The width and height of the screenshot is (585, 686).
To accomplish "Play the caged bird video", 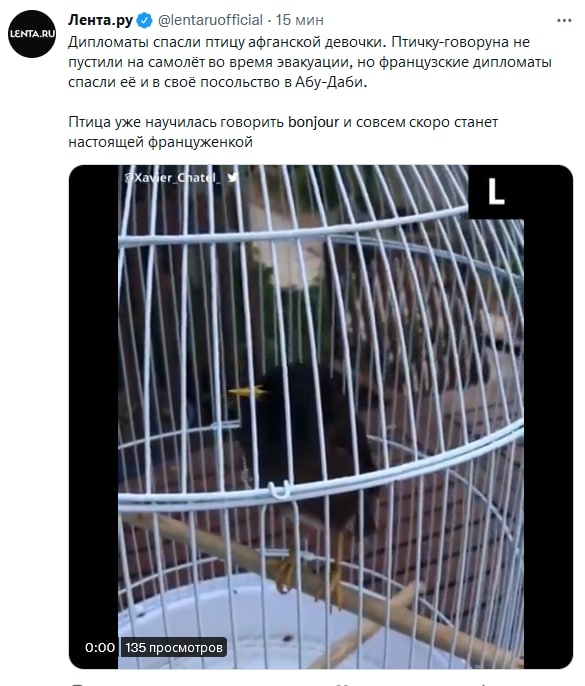I will point(321,416).
